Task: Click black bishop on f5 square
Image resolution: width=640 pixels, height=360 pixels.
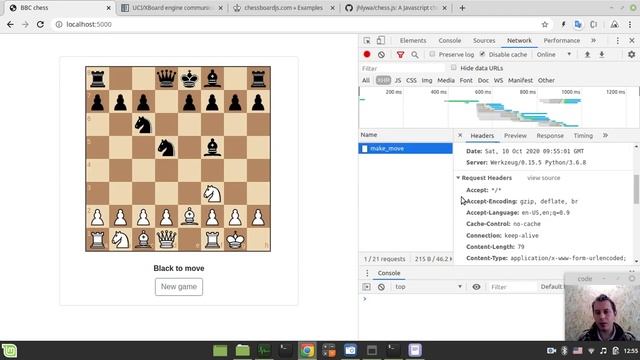Action: pos(212,147)
